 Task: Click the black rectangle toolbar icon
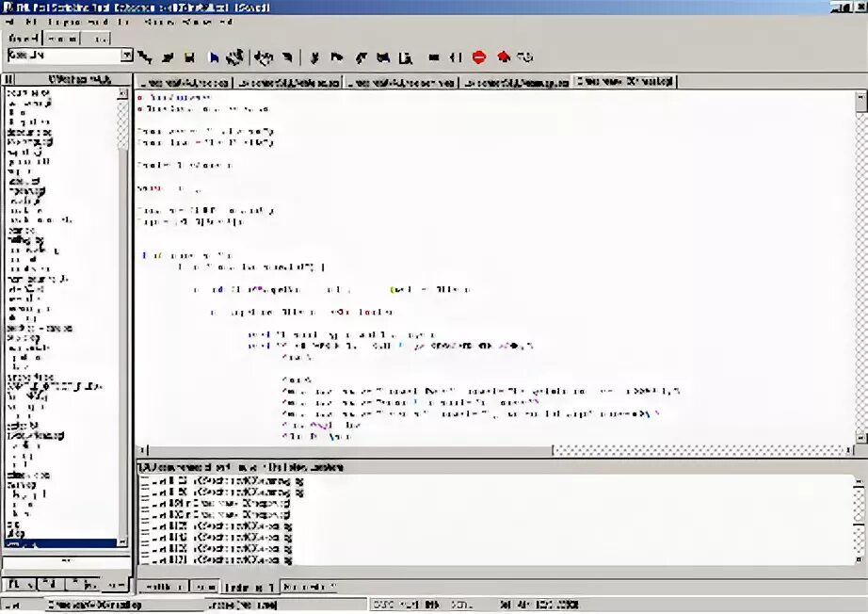coord(434,57)
